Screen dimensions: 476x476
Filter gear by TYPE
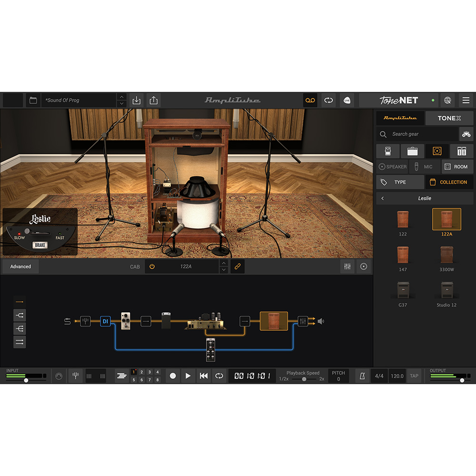[x=400, y=182]
